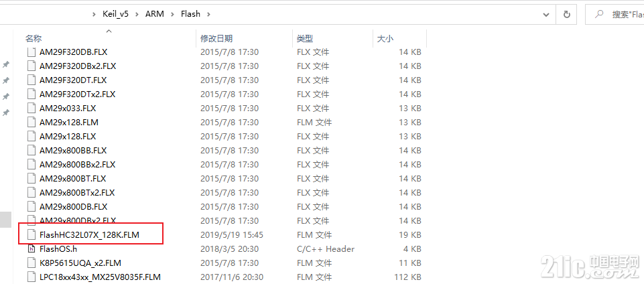Sort by the 名称 column header
The height and width of the screenshot is (284, 644).
pos(34,39)
